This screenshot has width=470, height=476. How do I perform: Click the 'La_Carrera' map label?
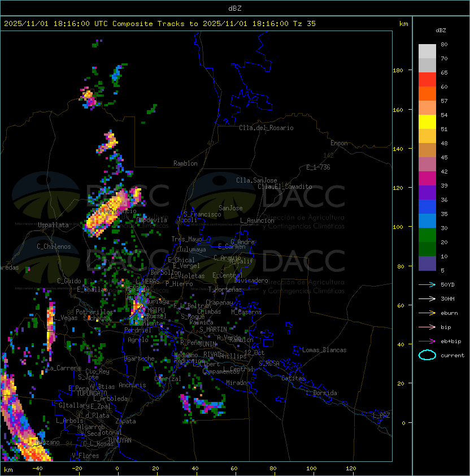(63, 368)
